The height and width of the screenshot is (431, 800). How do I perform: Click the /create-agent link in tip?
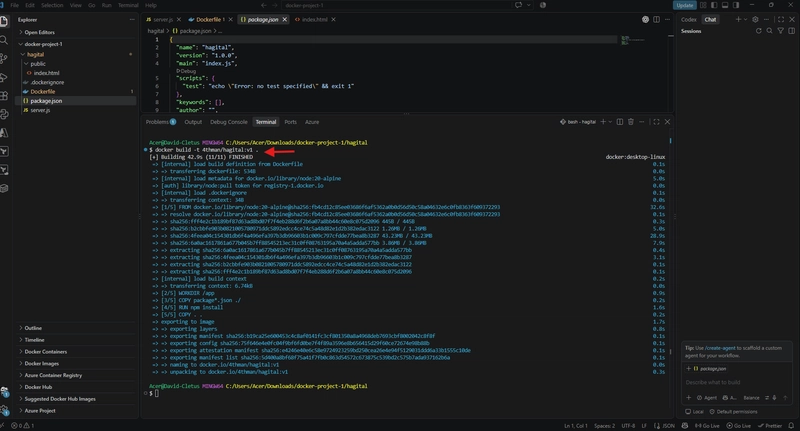[x=720, y=348]
